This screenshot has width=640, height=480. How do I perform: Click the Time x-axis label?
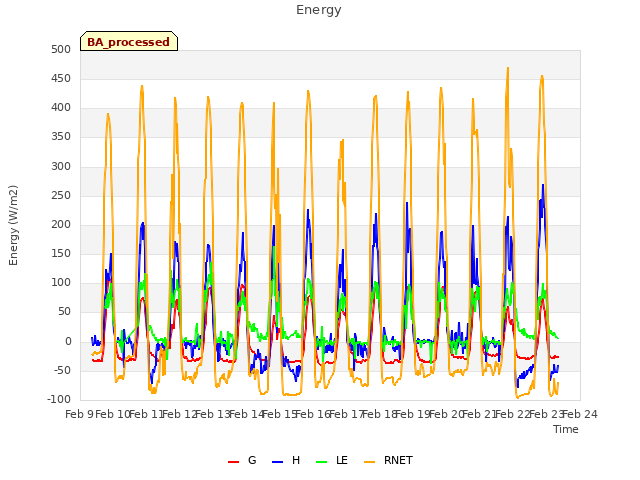click(x=566, y=429)
